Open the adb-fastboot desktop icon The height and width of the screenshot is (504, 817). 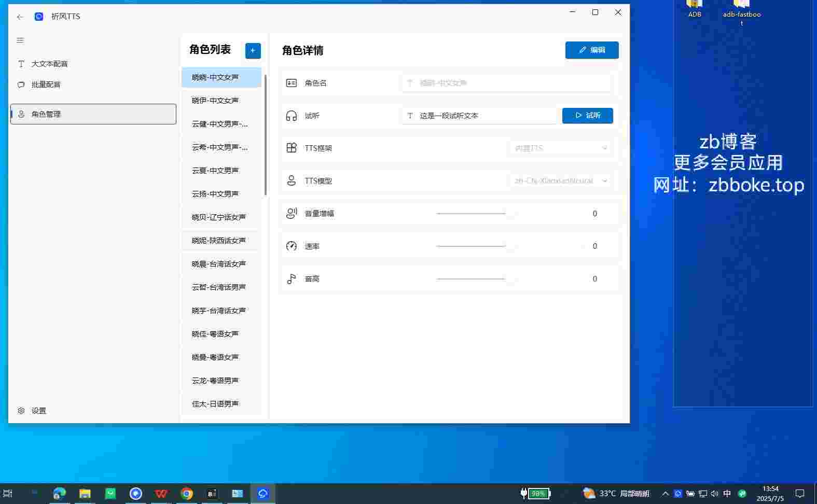pyautogui.click(x=742, y=13)
